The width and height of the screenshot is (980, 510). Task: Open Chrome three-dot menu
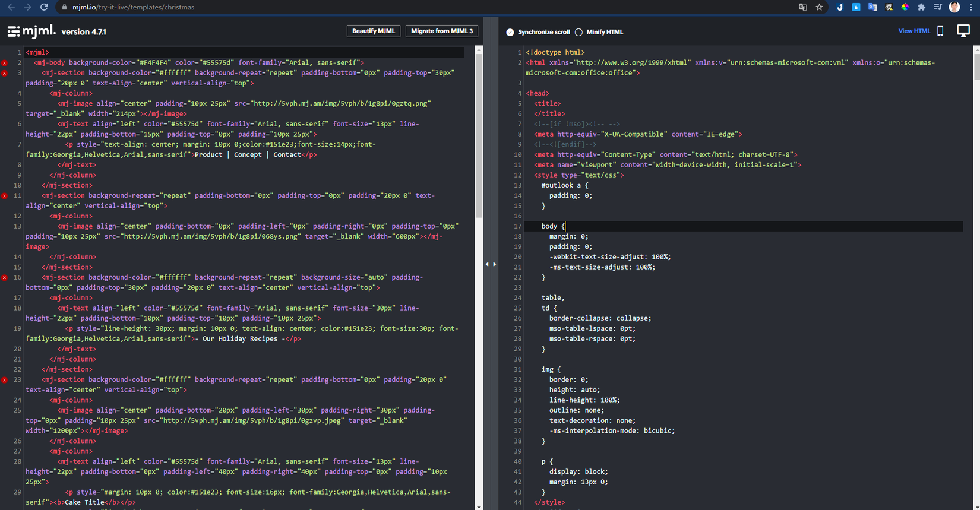[971, 7]
